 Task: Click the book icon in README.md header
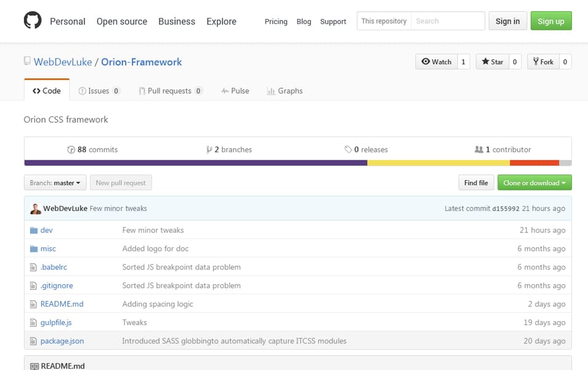[34, 366]
